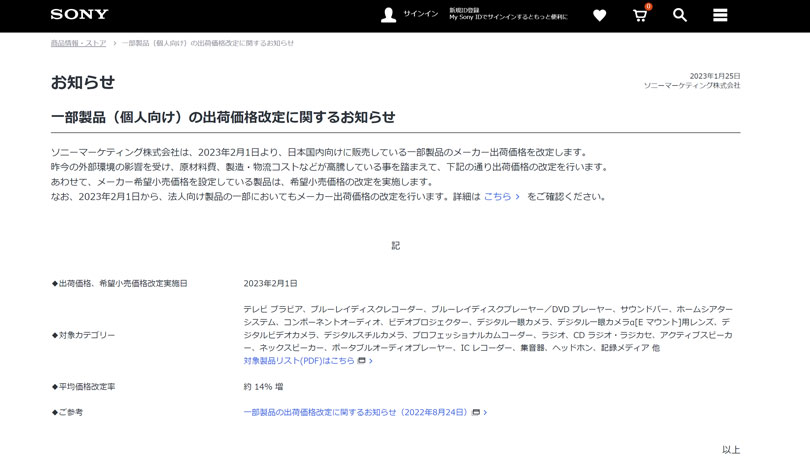
Task: Go to 商品情報・ストア breadcrumb
Action: click(x=78, y=43)
